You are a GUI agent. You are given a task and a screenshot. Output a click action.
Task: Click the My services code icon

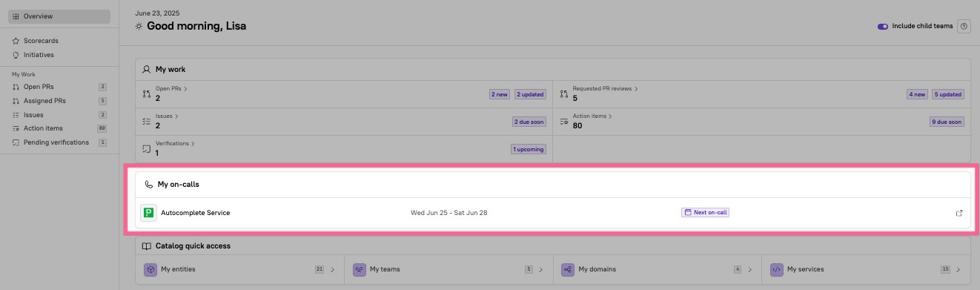777,269
